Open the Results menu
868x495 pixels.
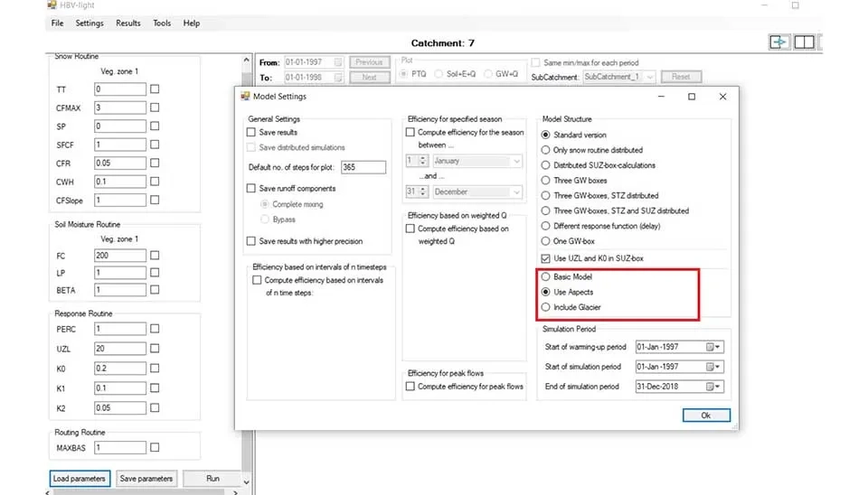point(128,23)
